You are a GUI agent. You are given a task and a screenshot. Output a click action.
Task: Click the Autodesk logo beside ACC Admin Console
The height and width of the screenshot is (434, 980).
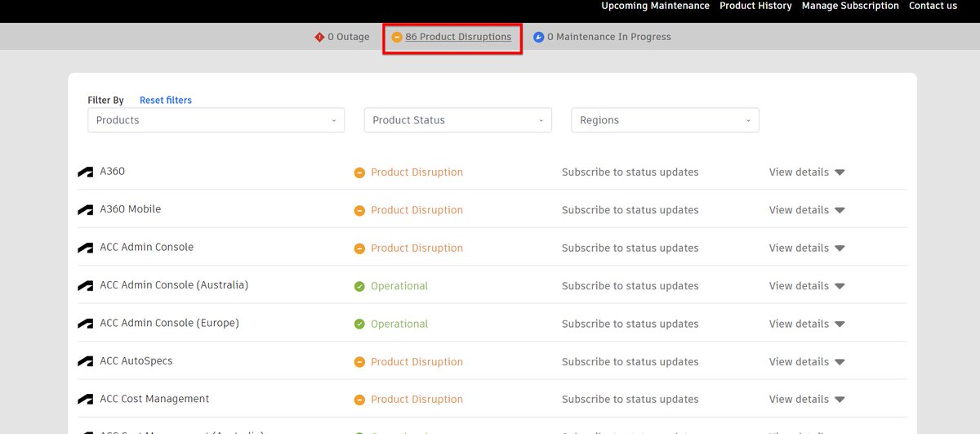[86, 248]
